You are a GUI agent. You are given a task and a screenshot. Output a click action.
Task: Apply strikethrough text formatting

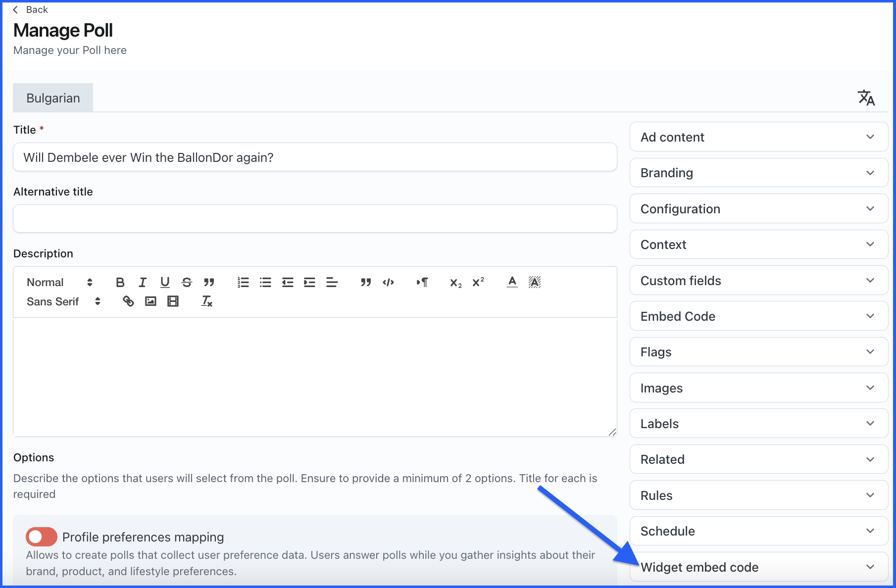pos(187,282)
